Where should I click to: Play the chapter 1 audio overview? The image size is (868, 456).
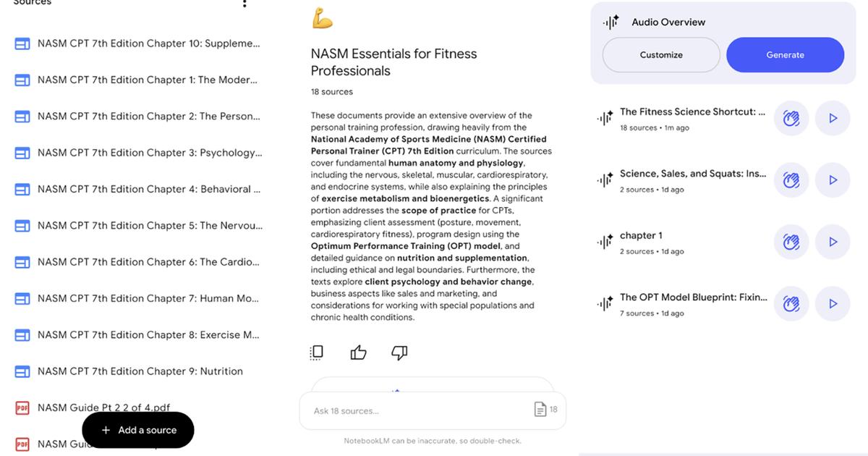(833, 242)
